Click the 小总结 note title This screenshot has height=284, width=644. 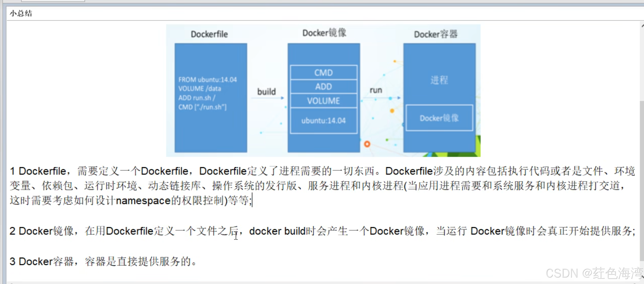21,14
